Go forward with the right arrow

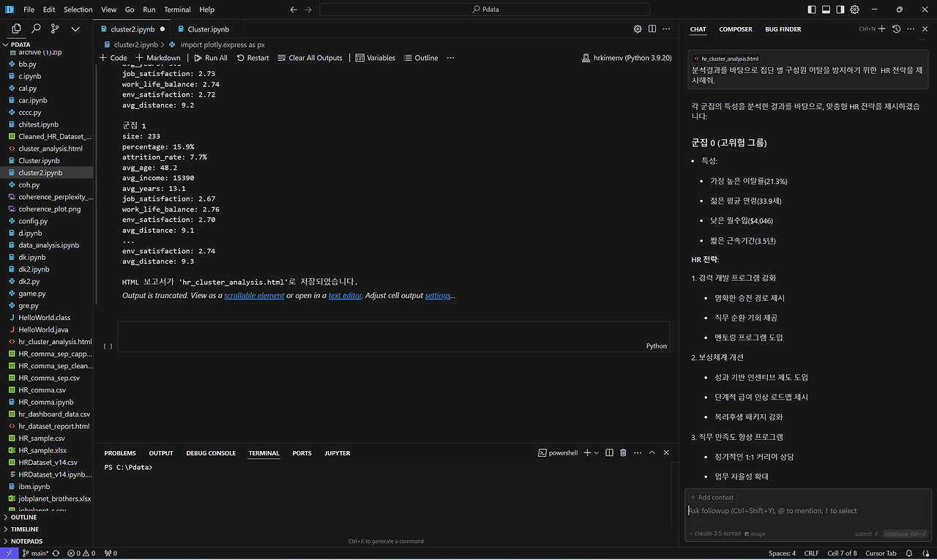[x=308, y=10]
